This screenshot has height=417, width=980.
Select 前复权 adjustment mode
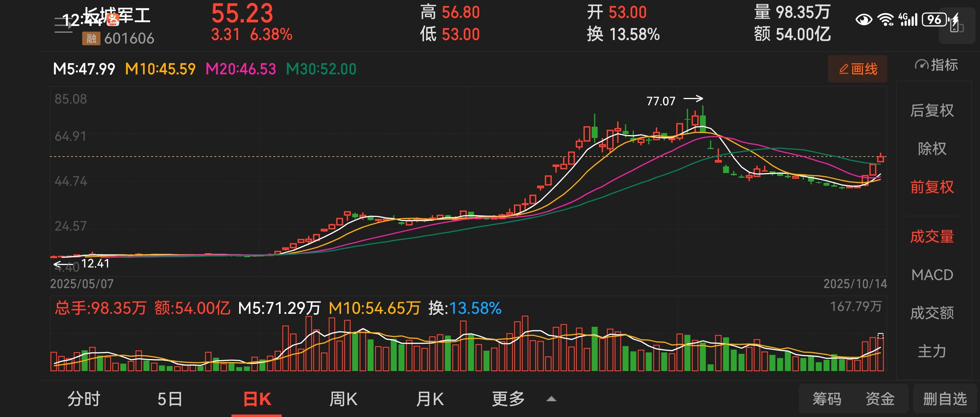(x=932, y=187)
